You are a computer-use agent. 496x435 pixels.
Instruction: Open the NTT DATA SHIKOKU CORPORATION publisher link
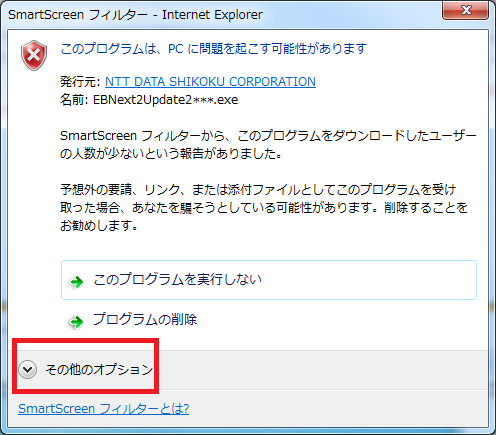point(210,82)
